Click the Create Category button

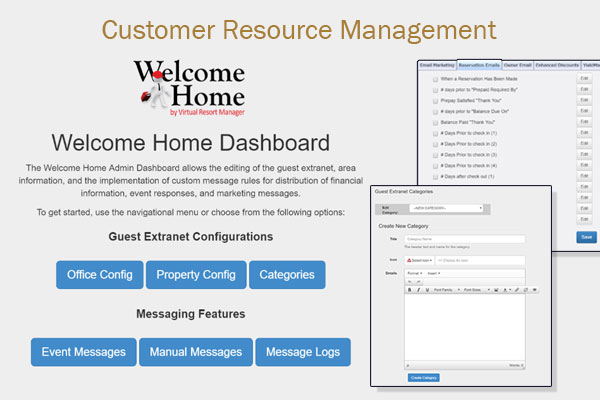click(x=424, y=378)
